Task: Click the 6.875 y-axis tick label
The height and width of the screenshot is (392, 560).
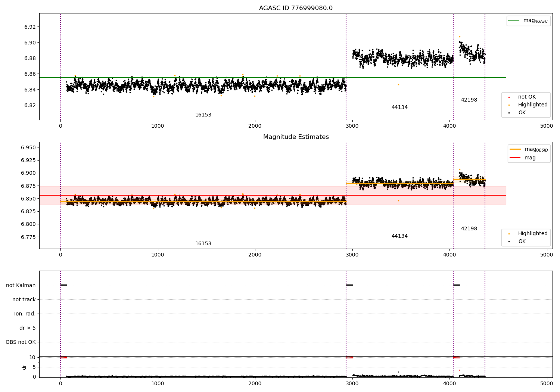Action: [x=29, y=186]
